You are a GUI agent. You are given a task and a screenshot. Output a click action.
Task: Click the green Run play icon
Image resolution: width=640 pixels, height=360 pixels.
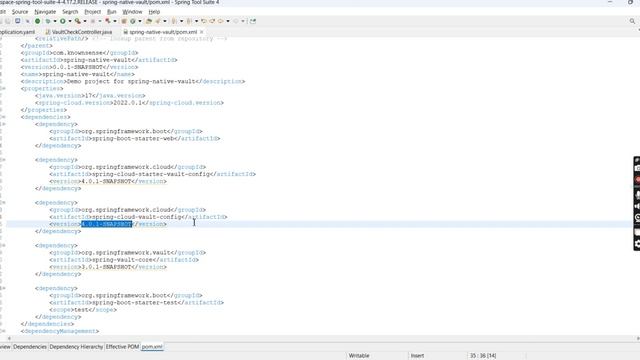[62, 21]
